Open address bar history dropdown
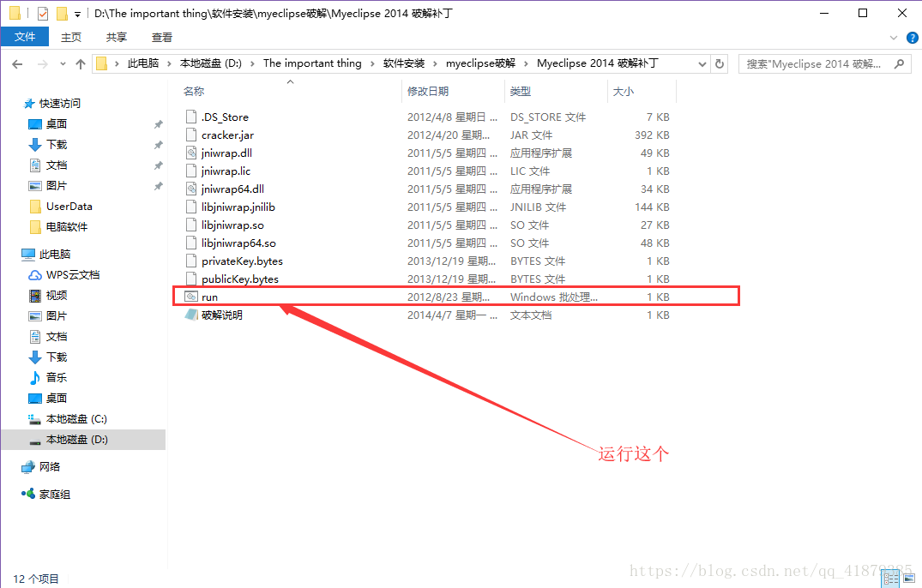922x588 pixels. 702,64
